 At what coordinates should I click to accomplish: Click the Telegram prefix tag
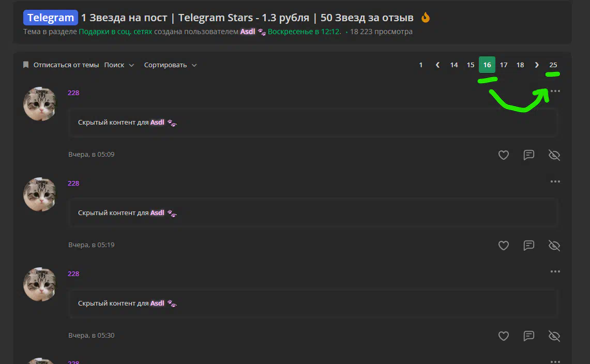click(51, 17)
